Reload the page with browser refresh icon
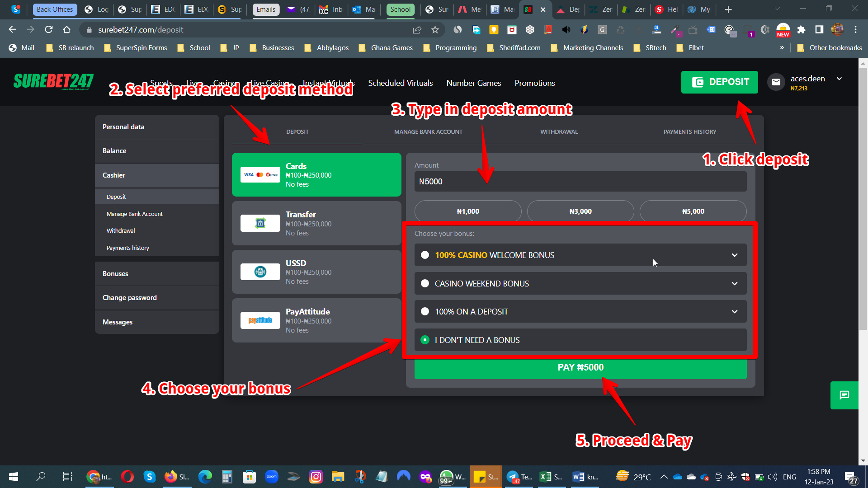 click(x=48, y=29)
